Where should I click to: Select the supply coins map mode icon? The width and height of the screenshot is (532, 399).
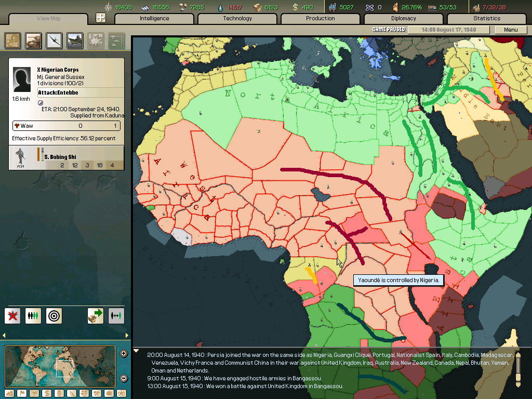point(59,394)
